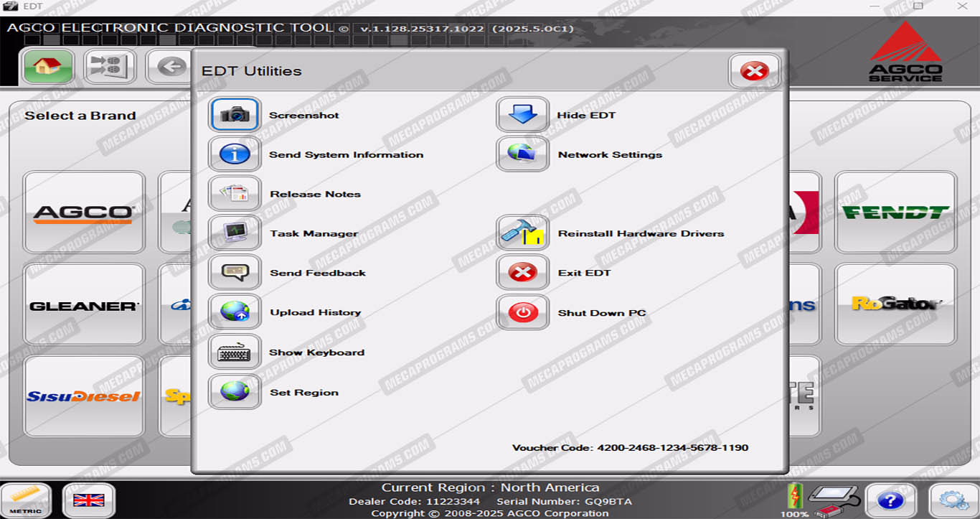
Task: Click the Exit EDT button
Action: pos(522,273)
